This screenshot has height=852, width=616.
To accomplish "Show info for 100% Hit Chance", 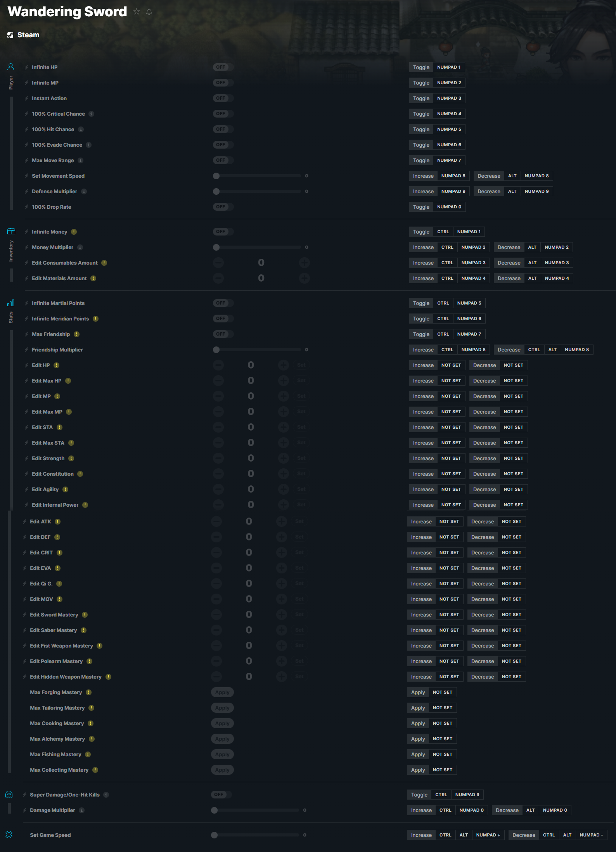I will [81, 129].
